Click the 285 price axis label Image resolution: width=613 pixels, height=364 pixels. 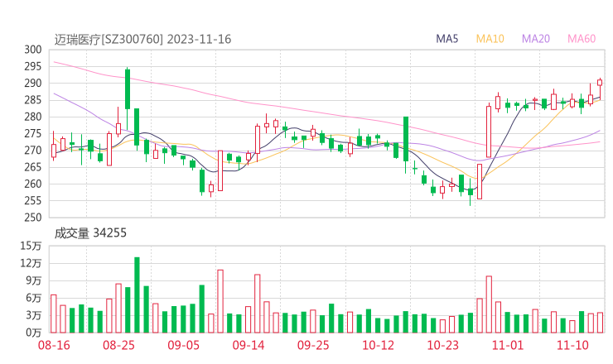[33, 100]
